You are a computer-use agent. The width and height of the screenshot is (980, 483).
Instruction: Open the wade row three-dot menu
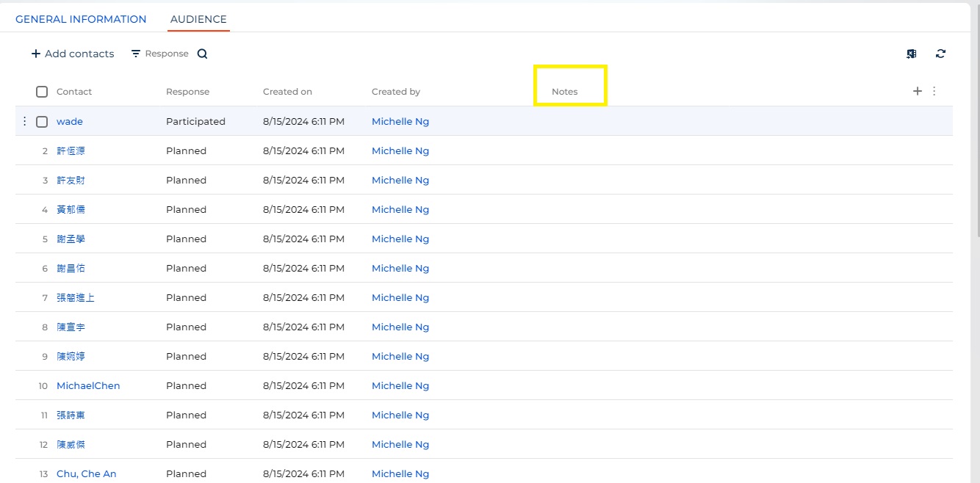pos(24,121)
